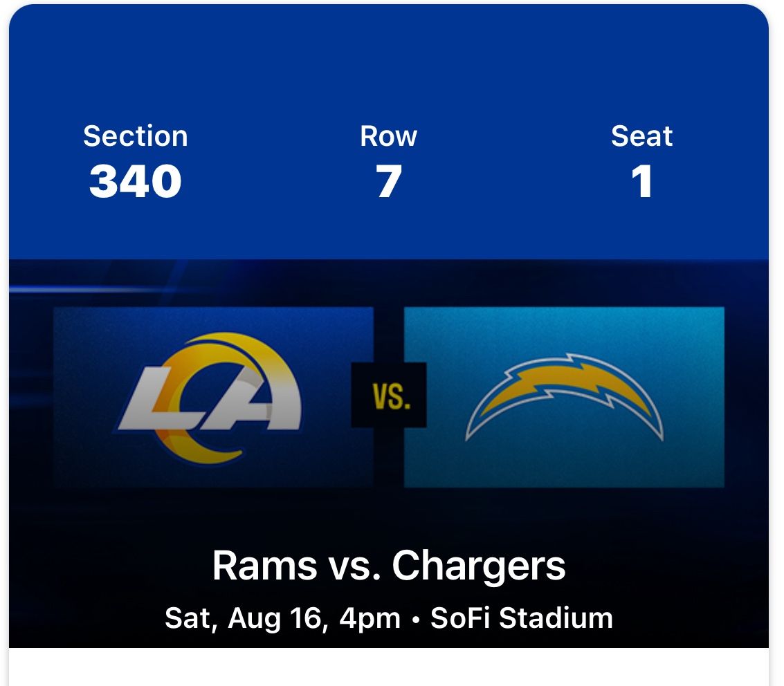Click seat number 1
784x686 pixels.
[641, 181]
